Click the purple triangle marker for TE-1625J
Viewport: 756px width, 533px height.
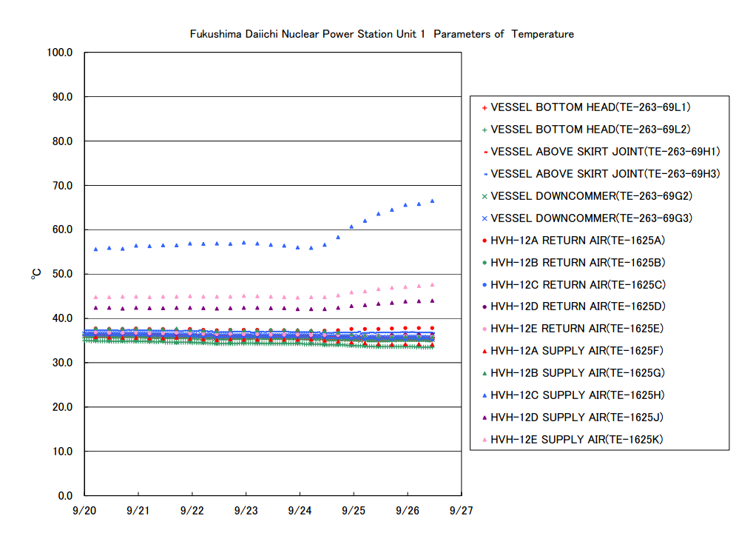click(485, 418)
